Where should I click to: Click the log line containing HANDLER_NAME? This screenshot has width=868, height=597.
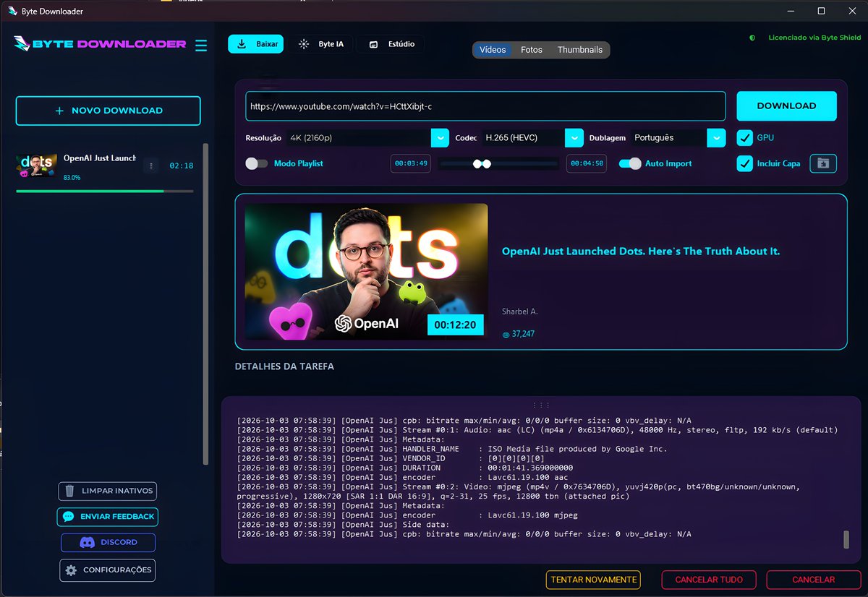pos(452,449)
